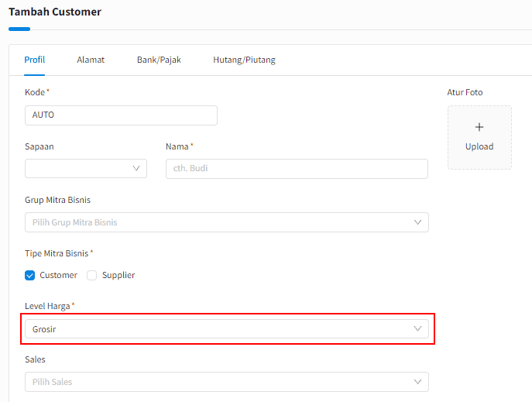Click the chevron arrow in Level Harga
Screen dimensions: 532x402
[x=418, y=329]
